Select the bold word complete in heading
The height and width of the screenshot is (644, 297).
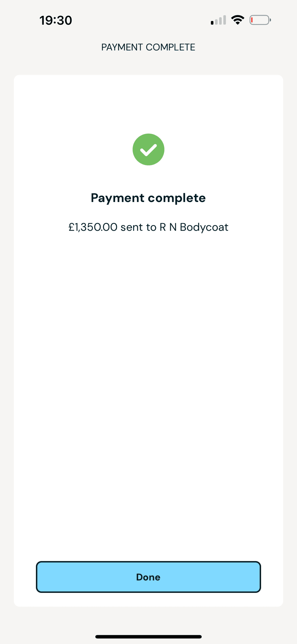177,198
